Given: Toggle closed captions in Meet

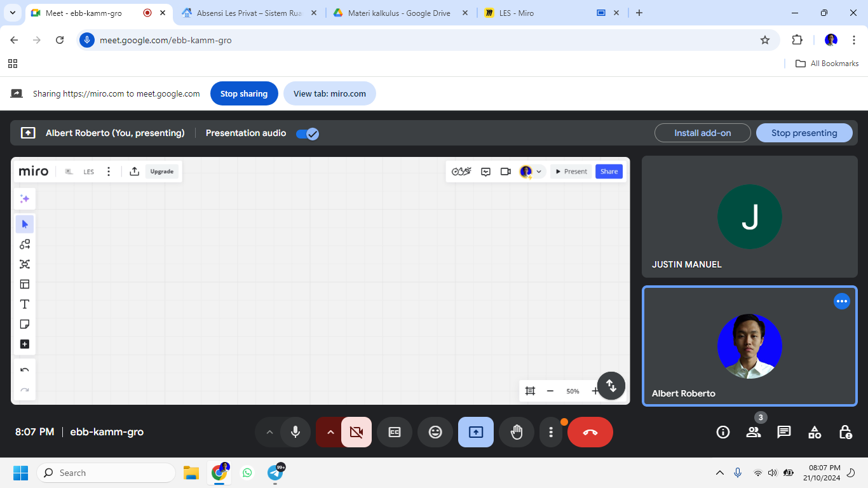Looking at the screenshot, I should click(395, 432).
